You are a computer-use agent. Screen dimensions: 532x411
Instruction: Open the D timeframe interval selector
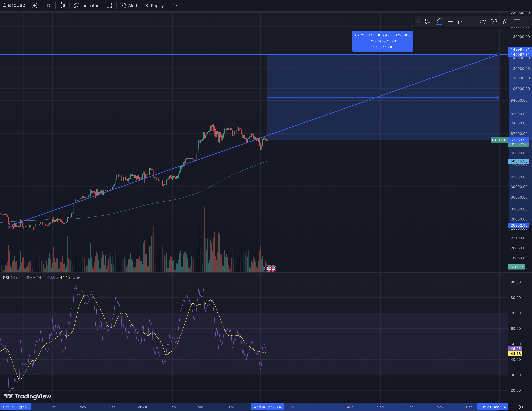pyautogui.click(x=49, y=5)
